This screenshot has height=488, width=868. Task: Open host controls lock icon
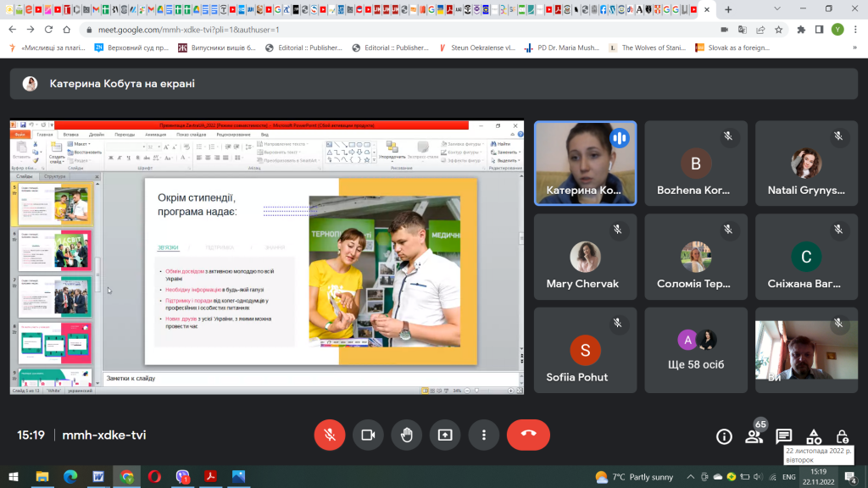click(843, 436)
